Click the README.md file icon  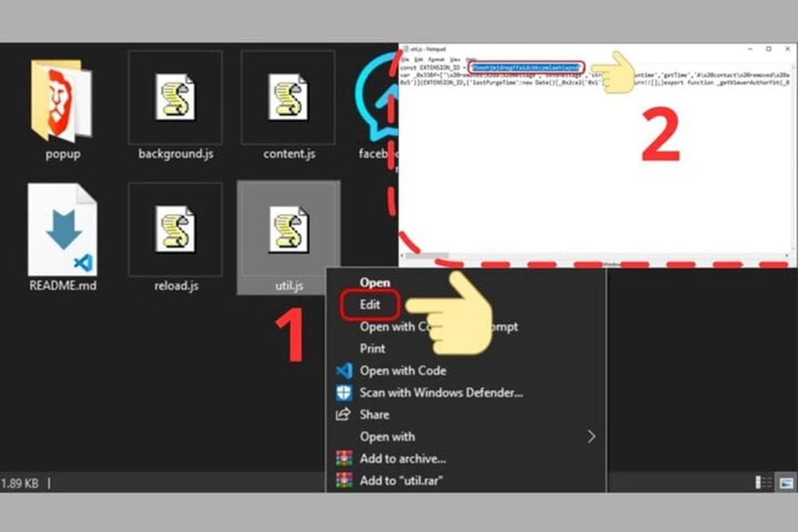(x=62, y=230)
